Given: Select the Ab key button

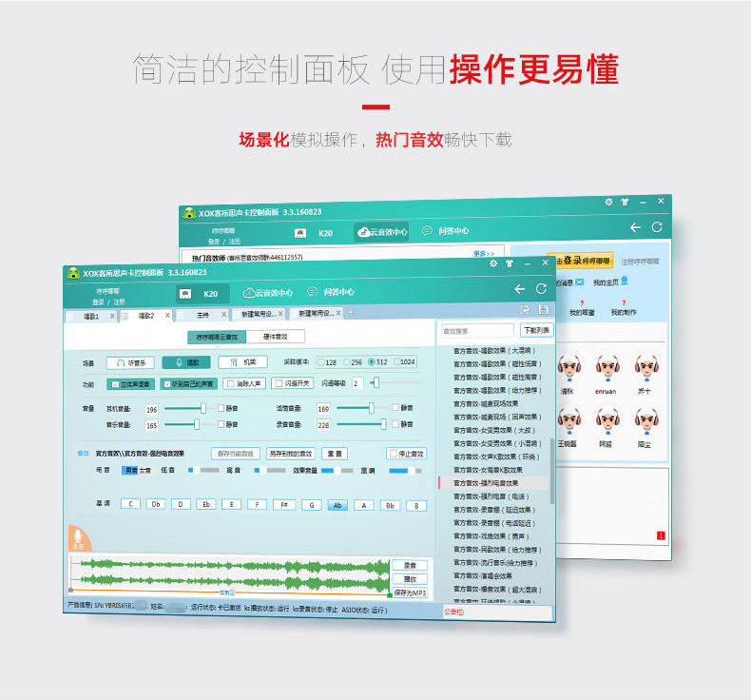Looking at the screenshot, I should 337,505.
